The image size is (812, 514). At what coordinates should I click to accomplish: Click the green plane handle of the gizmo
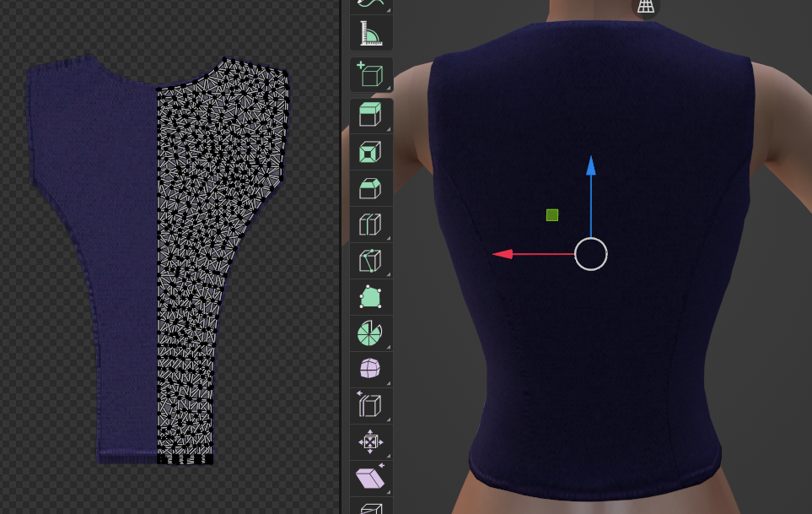(552, 215)
